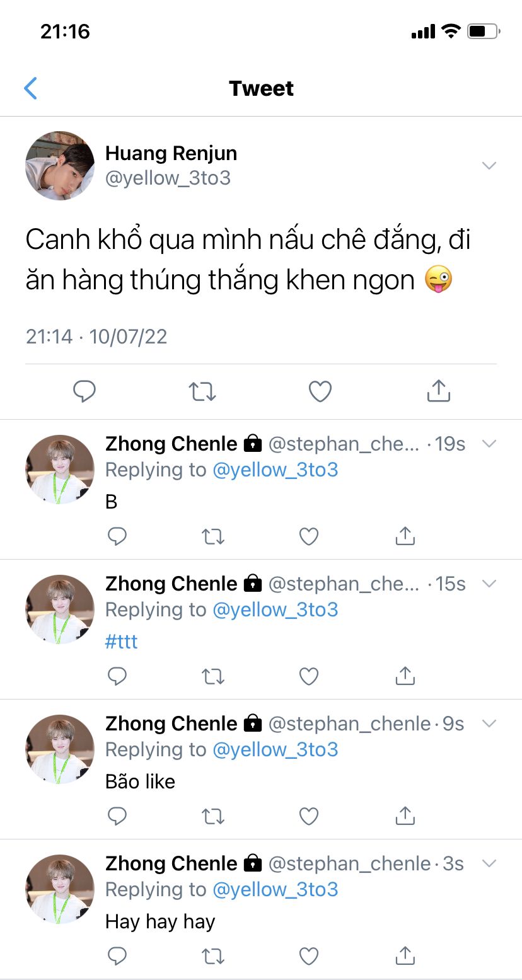Retweet the reply that says "B"
This screenshot has width=522, height=980.
[212, 536]
